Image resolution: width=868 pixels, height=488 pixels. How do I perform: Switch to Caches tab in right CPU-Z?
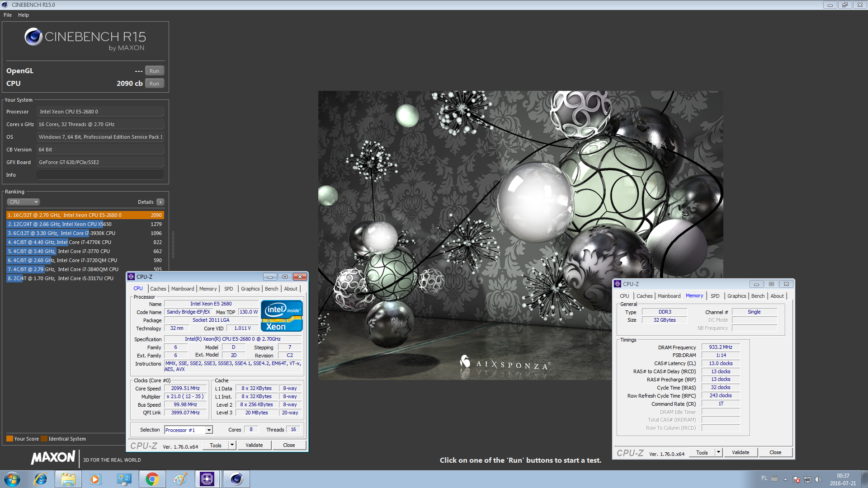(x=645, y=296)
